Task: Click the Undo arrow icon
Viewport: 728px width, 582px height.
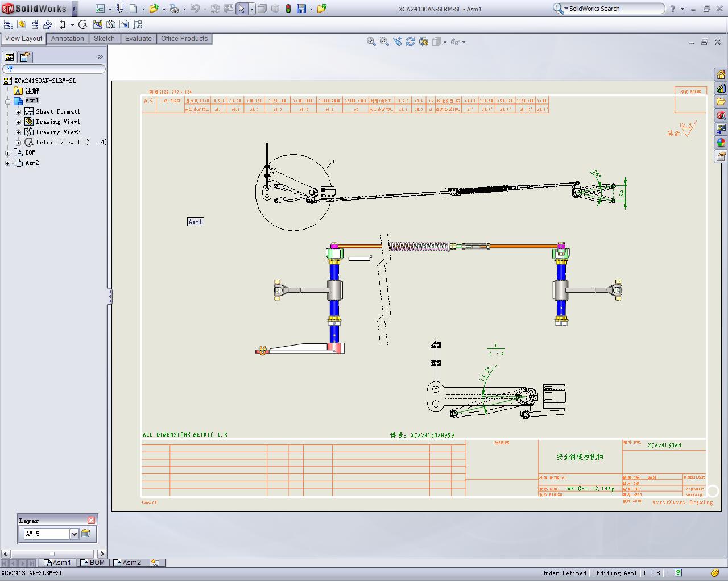Action: tap(195, 9)
